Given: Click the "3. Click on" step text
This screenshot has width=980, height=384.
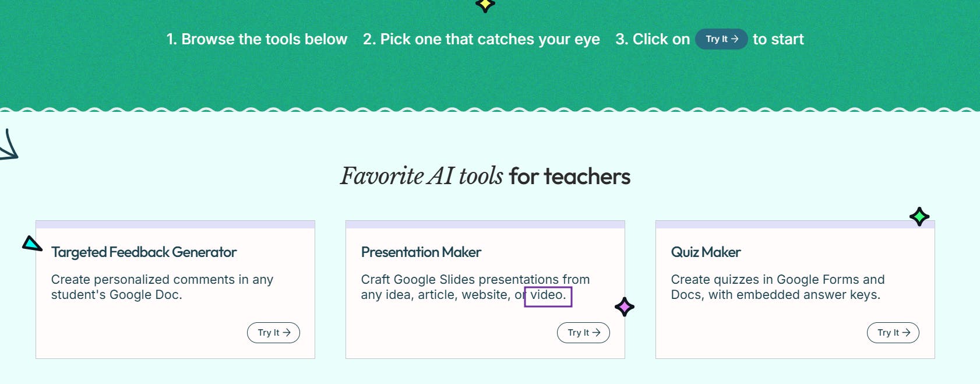Looking at the screenshot, I should coord(653,39).
